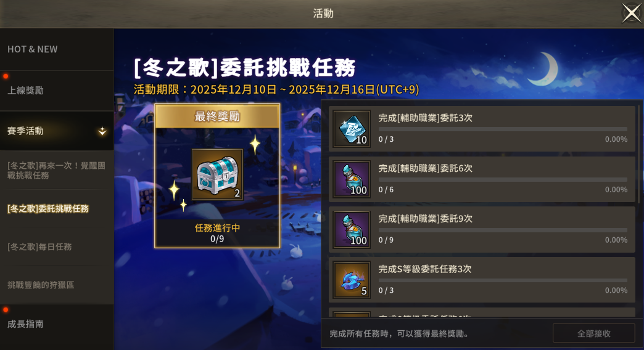This screenshot has height=350, width=644.
Task: Click blue crystal reward icon for S等級委託
Action: (x=352, y=280)
